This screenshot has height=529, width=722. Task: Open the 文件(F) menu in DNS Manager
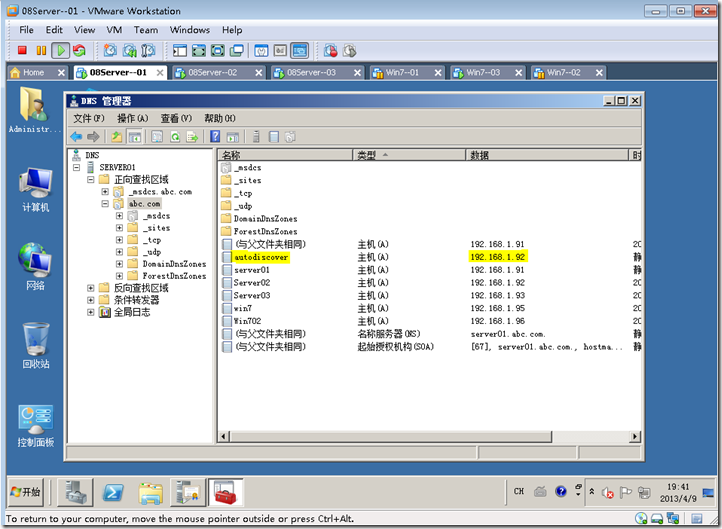[89, 119]
